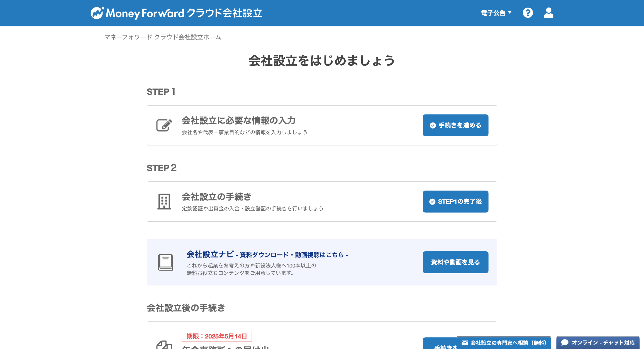Click the 期限：2025年5月14日 deadline badge
This screenshot has height=349, width=644.
pyautogui.click(x=217, y=336)
